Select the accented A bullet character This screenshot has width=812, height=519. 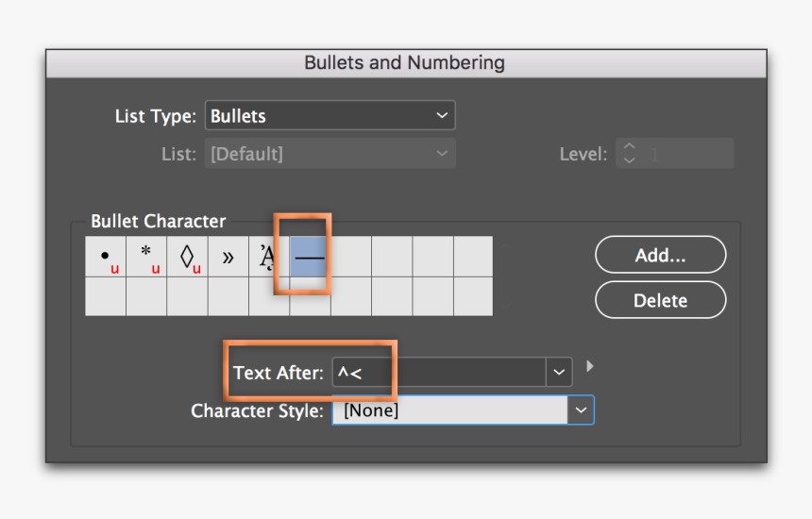tap(269, 257)
